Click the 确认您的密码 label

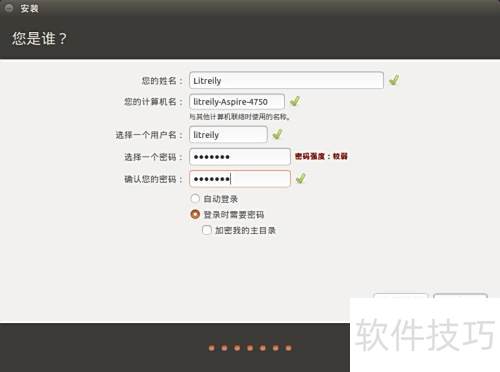tap(154, 179)
